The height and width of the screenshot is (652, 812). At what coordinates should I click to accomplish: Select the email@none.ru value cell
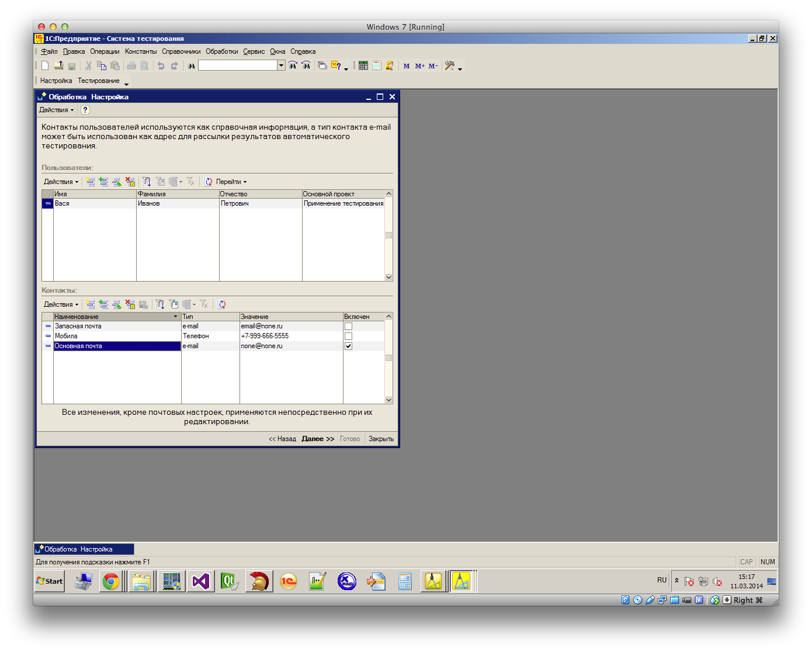click(291, 327)
